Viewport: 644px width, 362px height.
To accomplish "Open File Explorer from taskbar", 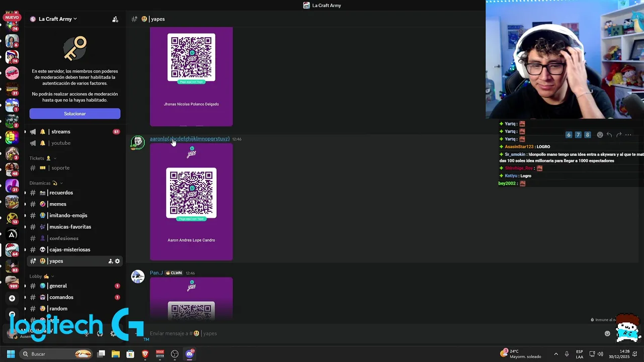I will click(115, 354).
